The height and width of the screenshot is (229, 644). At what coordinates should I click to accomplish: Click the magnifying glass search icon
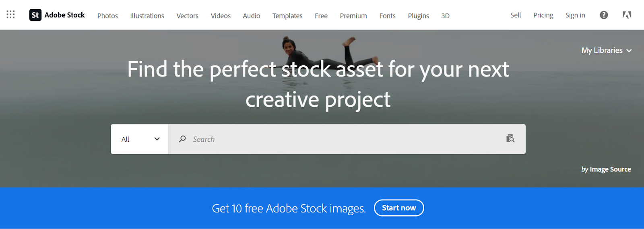182,139
